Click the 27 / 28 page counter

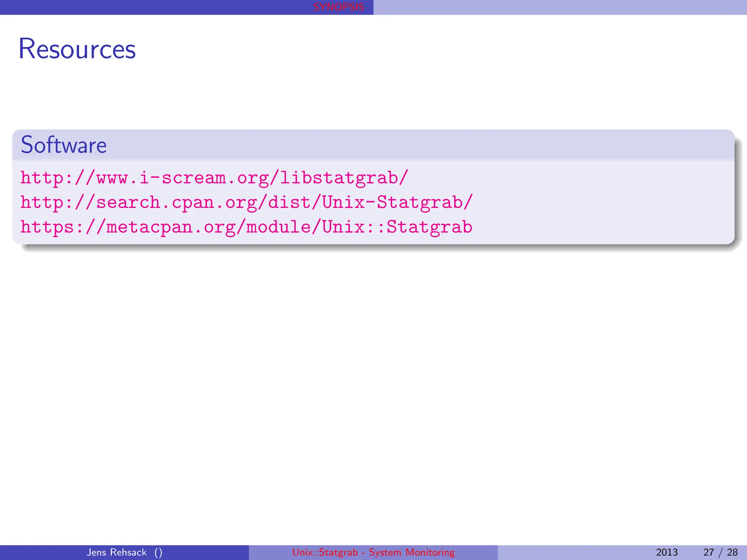[x=720, y=552]
